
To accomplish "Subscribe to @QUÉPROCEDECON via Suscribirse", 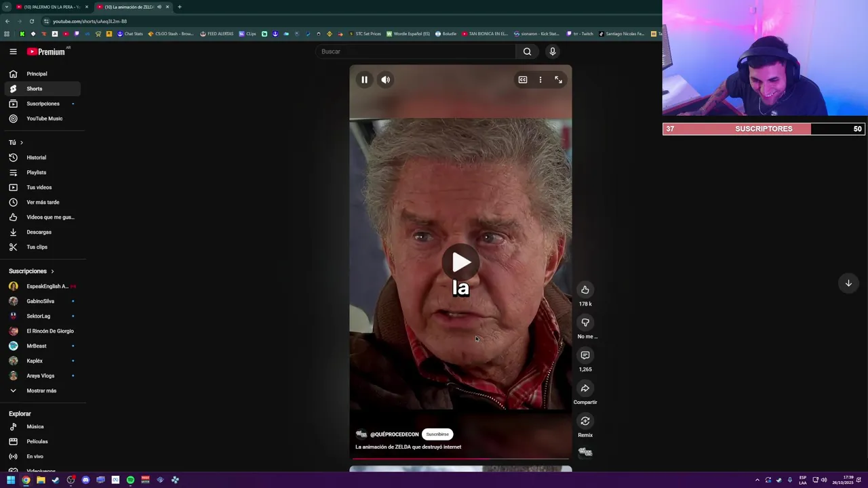I will tap(437, 434).
